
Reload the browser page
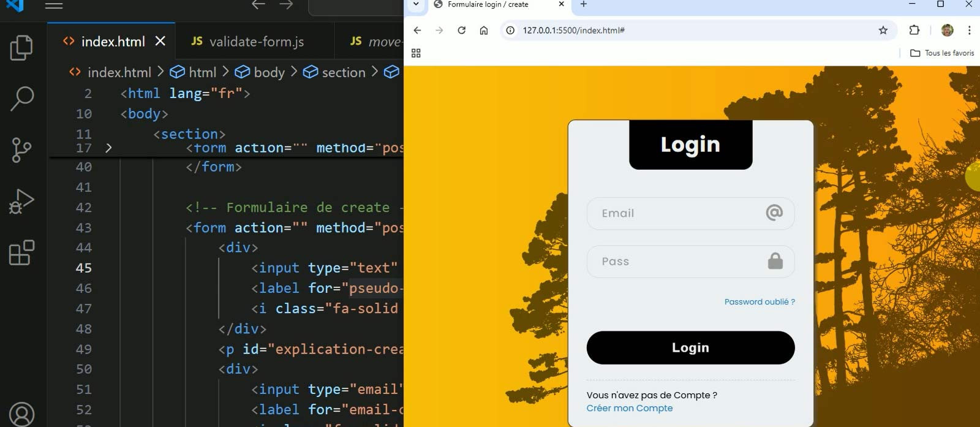461,30
